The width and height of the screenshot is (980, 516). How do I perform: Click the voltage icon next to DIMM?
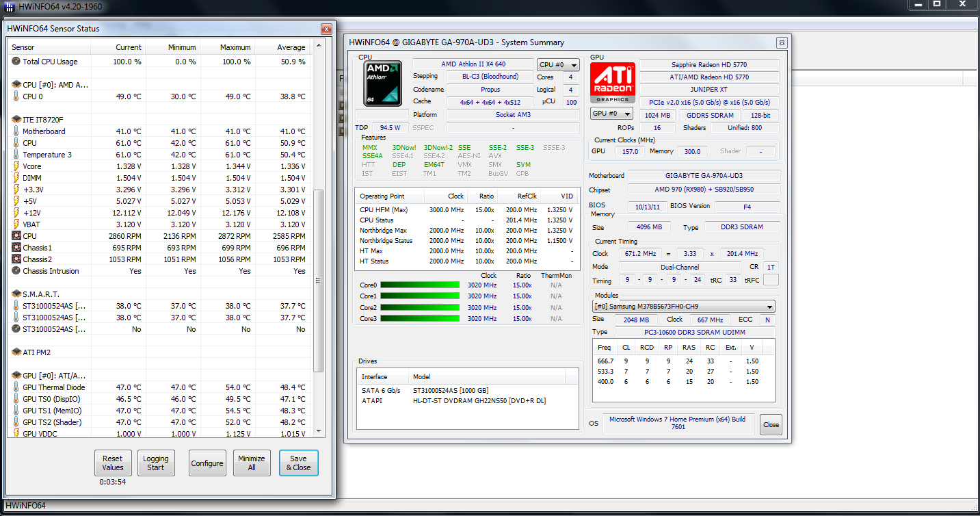(x=16, y=178)
